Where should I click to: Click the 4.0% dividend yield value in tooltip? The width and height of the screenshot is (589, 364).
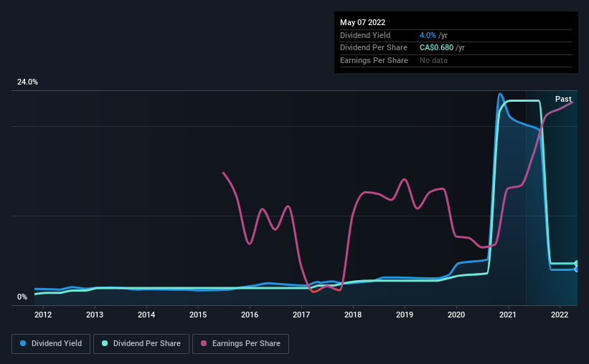point(428,35)
